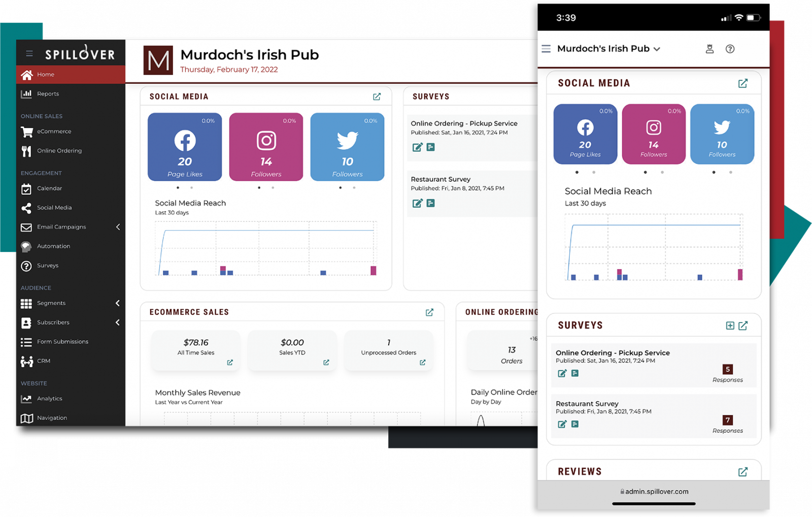Viewport: 812px width, 517px height.
Task: Select second carousel dot under desktop Facebook card
Action: click(x=191, y=188)
